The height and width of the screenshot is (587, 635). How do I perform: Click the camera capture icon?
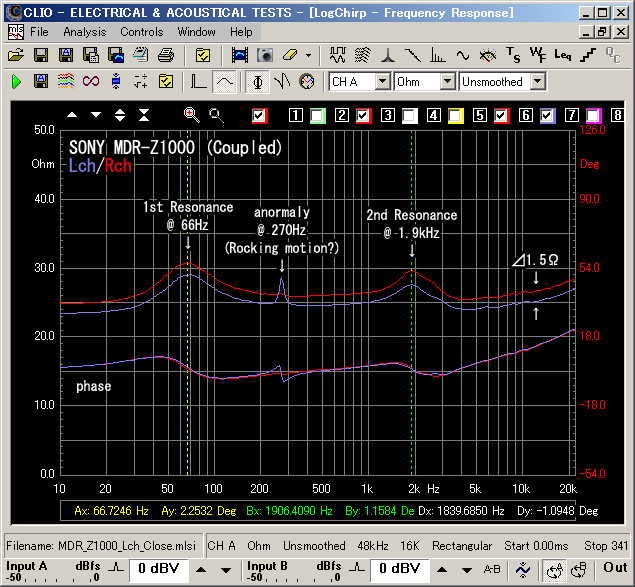point(265,55)
